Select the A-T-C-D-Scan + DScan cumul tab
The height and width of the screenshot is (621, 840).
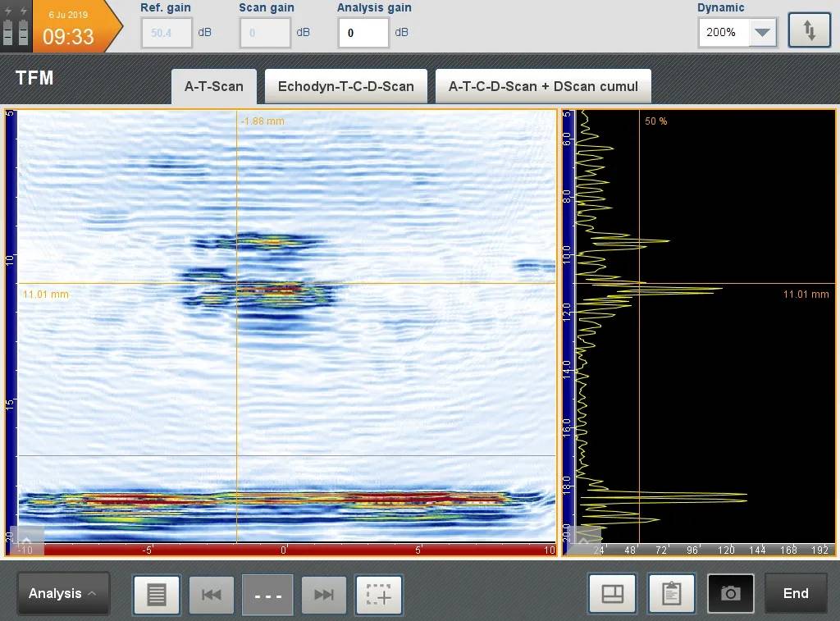click(543, 86)
